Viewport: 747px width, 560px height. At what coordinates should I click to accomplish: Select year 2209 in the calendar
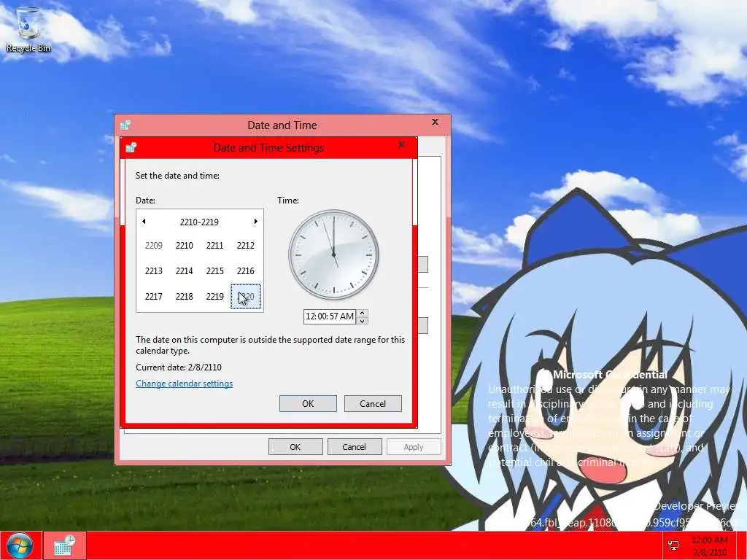[x=153, y=245]
